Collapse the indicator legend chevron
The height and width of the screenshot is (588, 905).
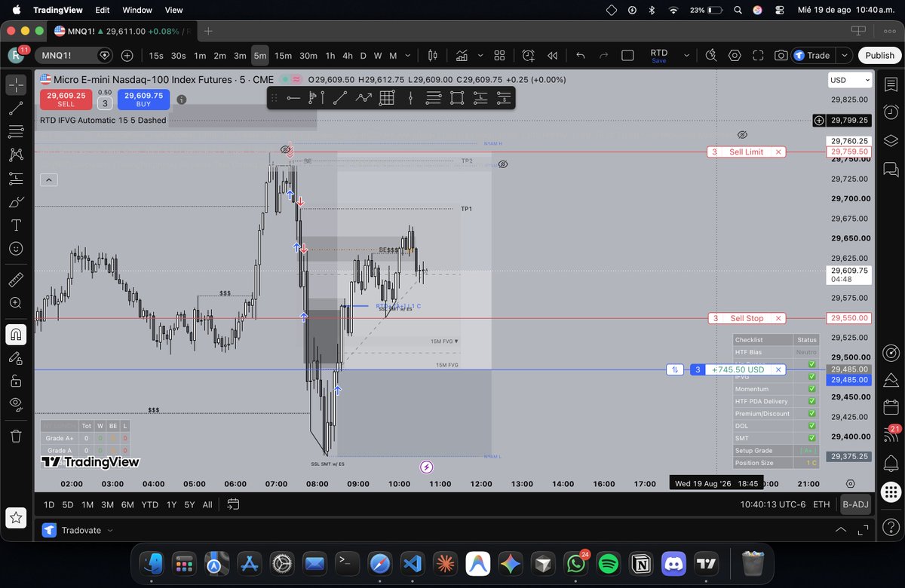48,179
